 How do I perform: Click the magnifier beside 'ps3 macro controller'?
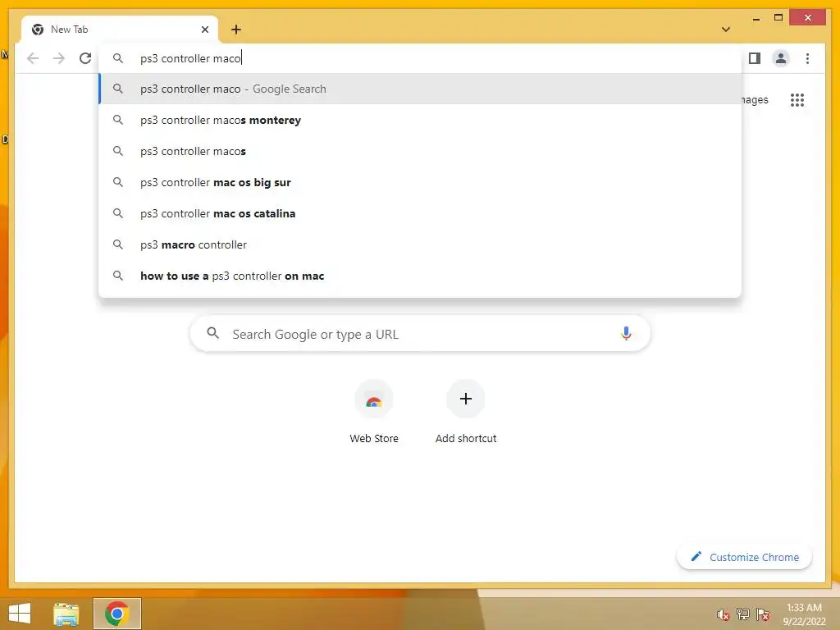pyautogui.click(x=118, y=244)
